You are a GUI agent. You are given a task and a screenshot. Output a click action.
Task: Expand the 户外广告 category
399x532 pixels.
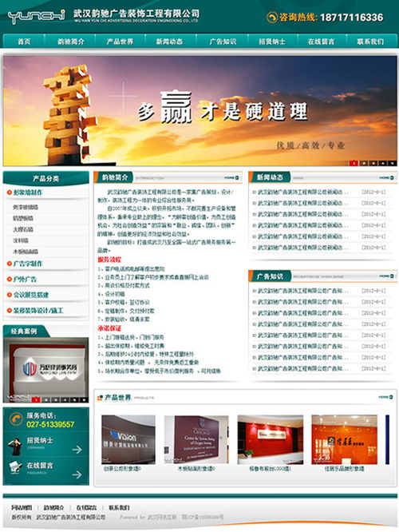[25, 280]
